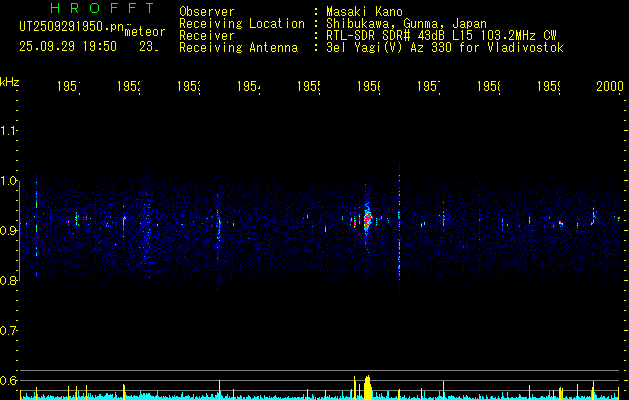Click the large red meteor echo near 1956
This screenshot has width=629, height=400.
tap(367, 220)
